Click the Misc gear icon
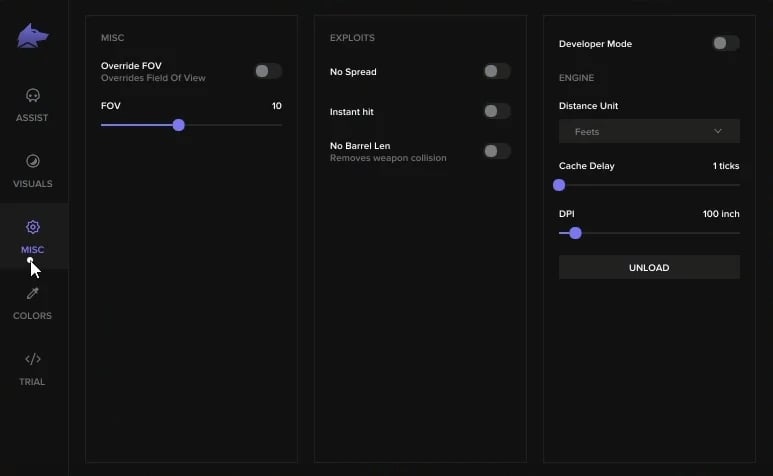The image size is (773, 476). click(x=32, y=227)
